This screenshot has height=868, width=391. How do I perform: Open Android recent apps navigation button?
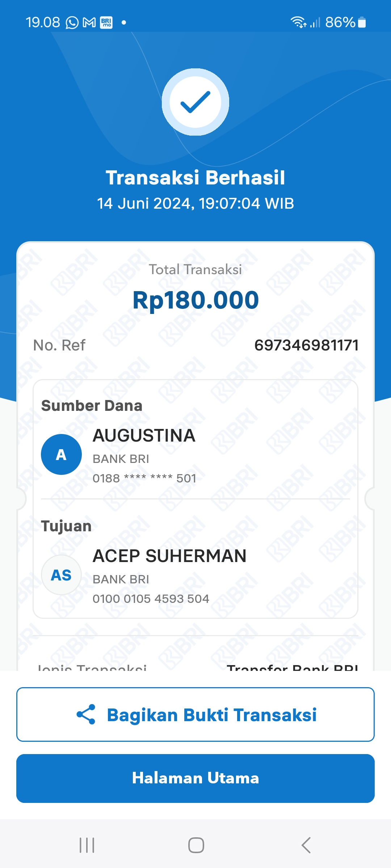click(87, 845)
